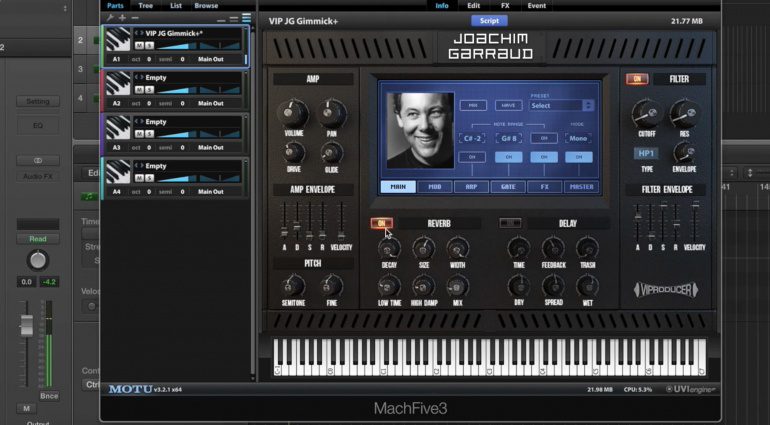Toggle the Delay on/off switch
Viewport: 770px width, 425px height.
pyautogui.click(x=509, y=223)
